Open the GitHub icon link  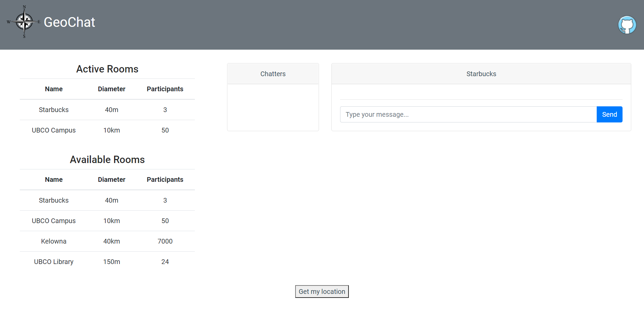tap(627, 25)
